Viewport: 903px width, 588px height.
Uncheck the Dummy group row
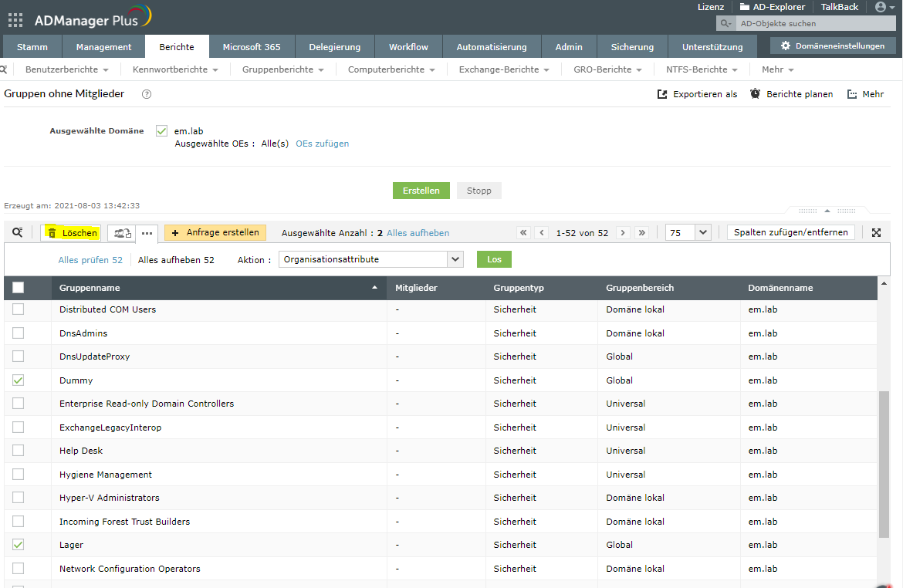coord(19,380)
